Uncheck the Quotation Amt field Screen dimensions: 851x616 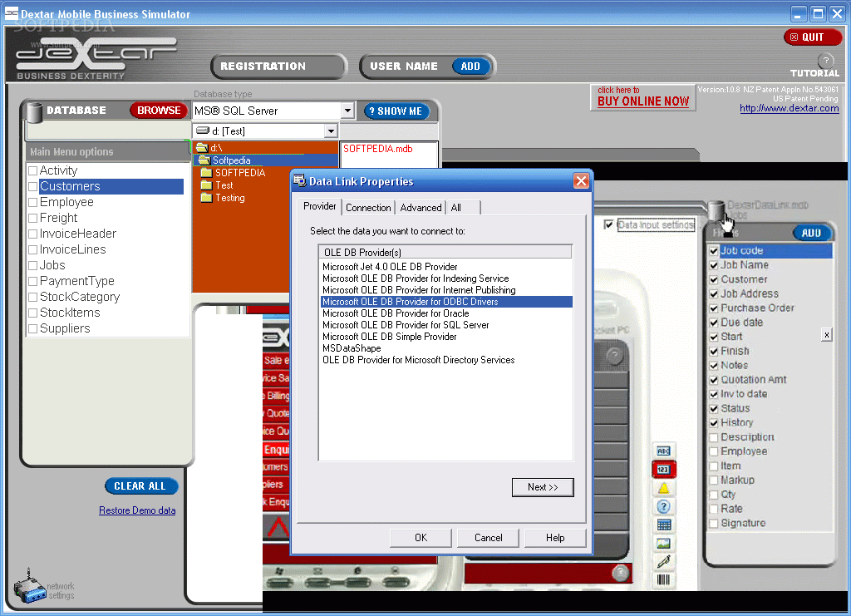714,380
